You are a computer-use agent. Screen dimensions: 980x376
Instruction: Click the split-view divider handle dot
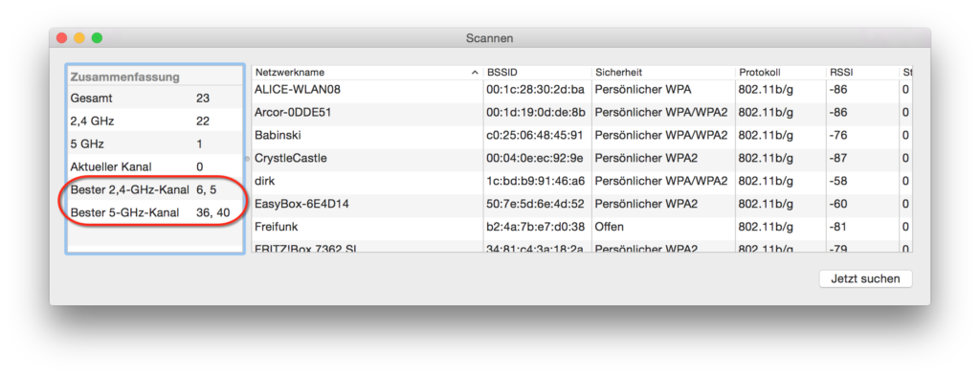(x=248, y=159)
